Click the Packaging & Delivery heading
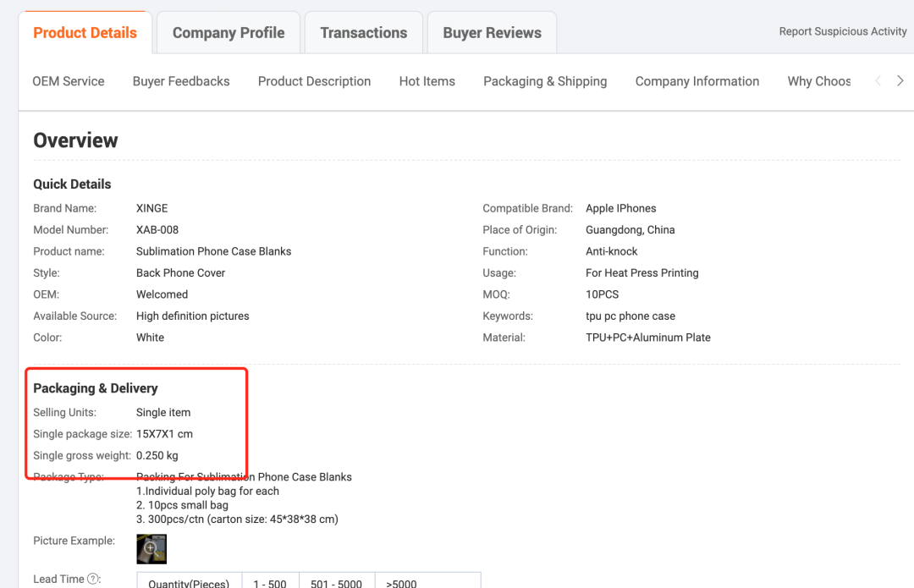The height and width of the screenshot is (588, 914). tap(96, 388)
